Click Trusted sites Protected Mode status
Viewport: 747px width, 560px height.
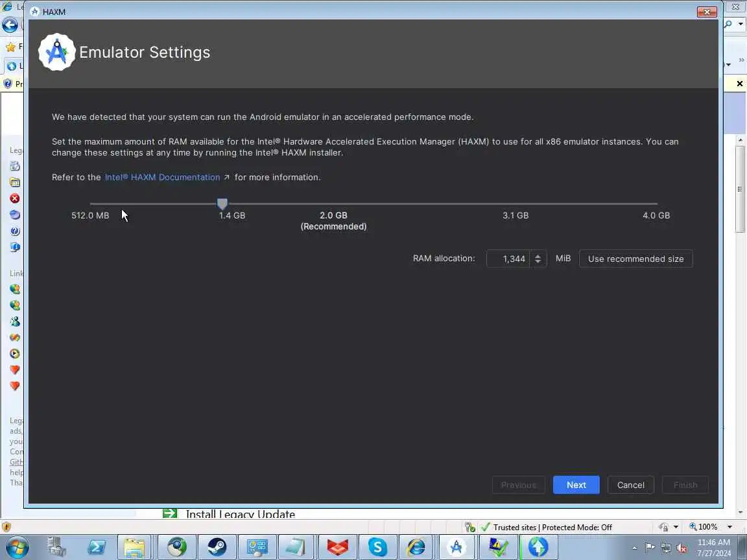point(552,527)
